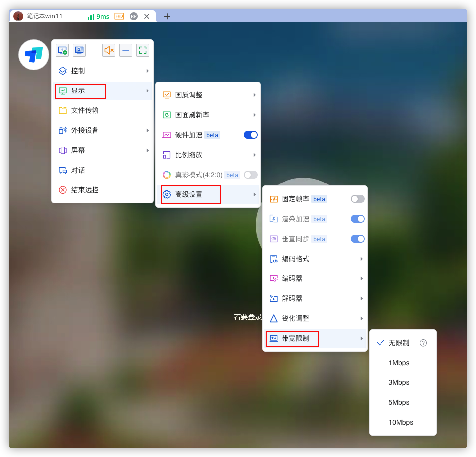
Task: Click the RP badge in tab bar
Action: pyautogui.click(x=134, y=16)
